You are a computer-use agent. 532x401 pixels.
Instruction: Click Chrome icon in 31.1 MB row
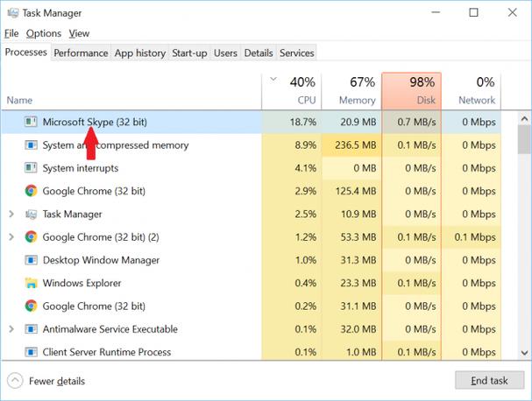coord(31,306)
